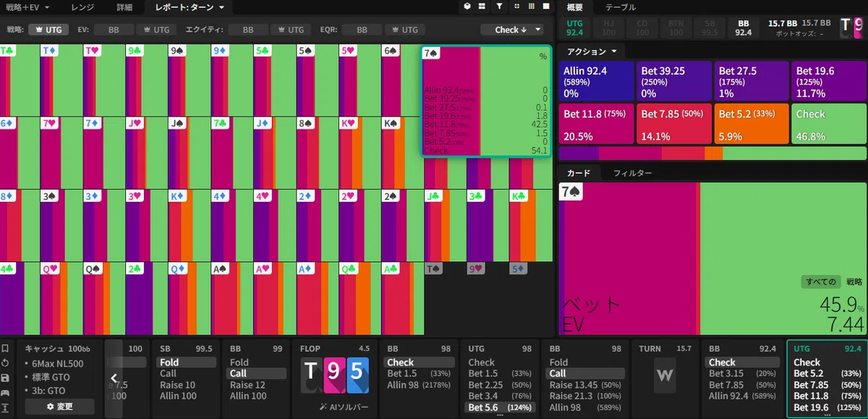The width and height of the screenshot is (868, 419).
Task: Open the 概要 tab
Action: [x=575, y=7]
